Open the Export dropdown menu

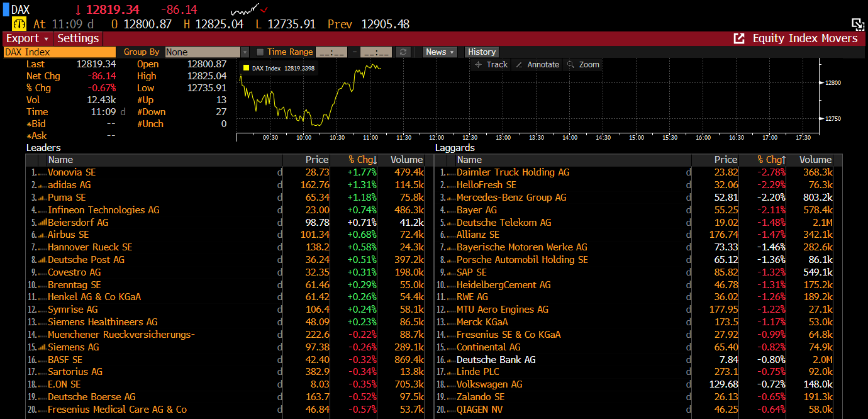(x=27, y=38)
